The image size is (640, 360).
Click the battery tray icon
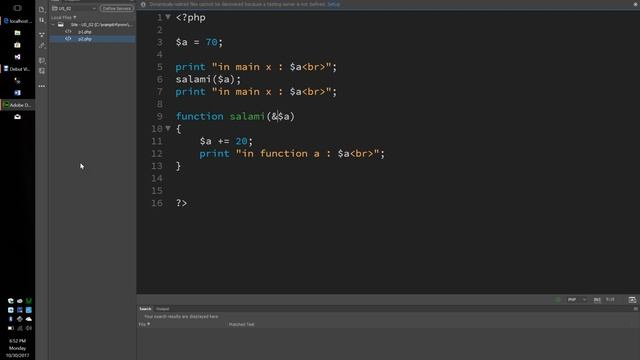[11, 328]
